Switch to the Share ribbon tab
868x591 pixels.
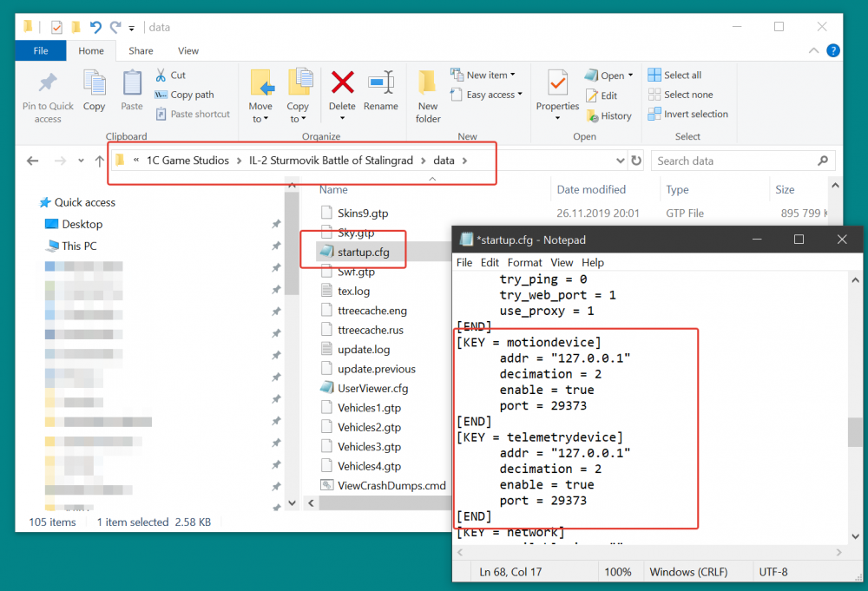tap(141, 51)
